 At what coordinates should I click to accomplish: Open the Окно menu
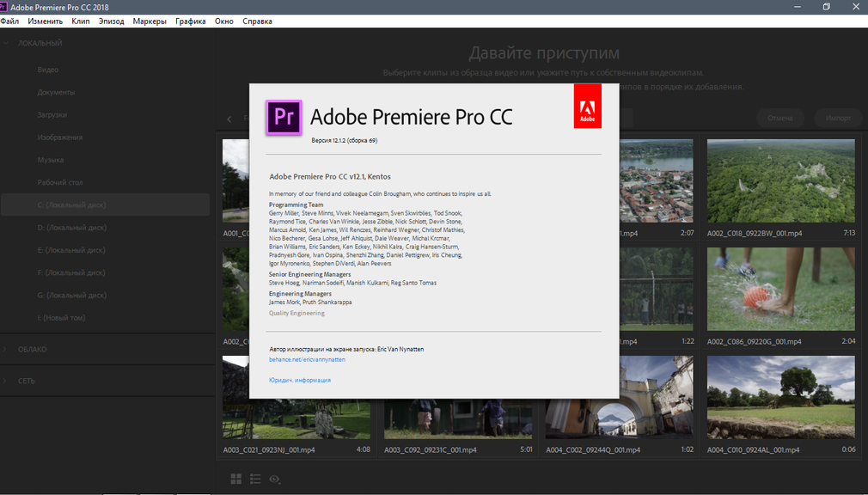[x=224, y=21]
